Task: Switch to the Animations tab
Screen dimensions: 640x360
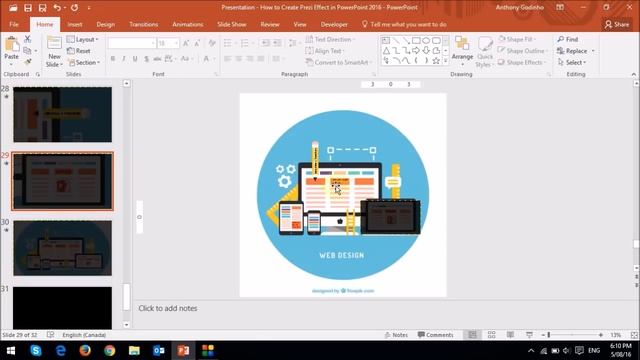Action: coord(188,24)
